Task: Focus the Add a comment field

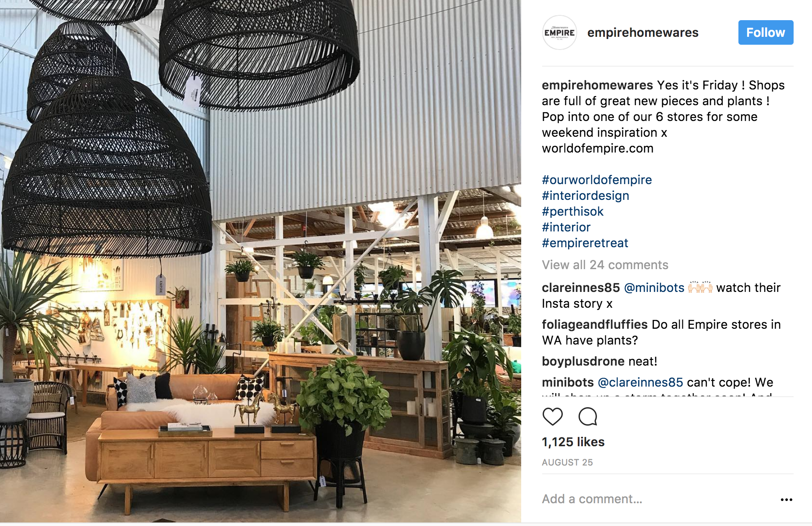Action: pyautogui.click(x=657, y=499)
